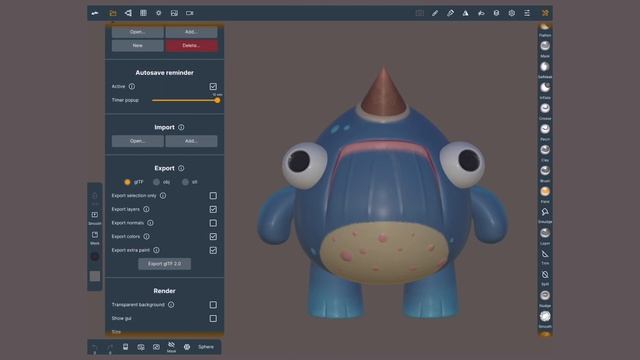Viewport: 640px width, 360px height.
Task: Select the Smudge tool
Action: [x=545, y=214]
